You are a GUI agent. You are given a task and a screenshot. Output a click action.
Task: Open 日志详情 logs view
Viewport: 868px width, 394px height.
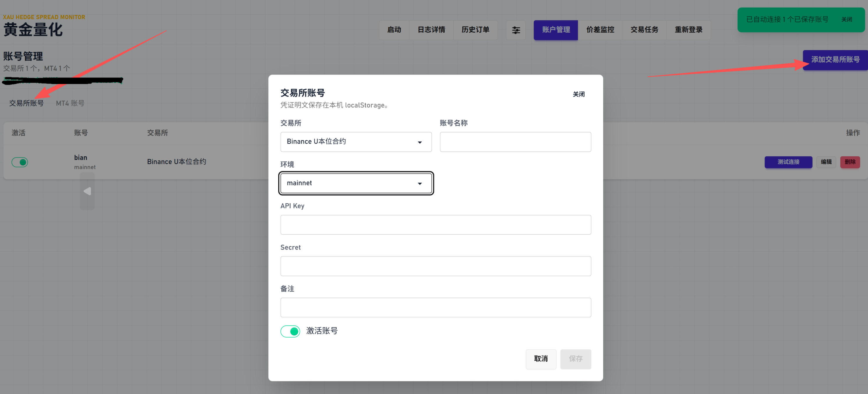pyautogui.click(x=431, y=30)
